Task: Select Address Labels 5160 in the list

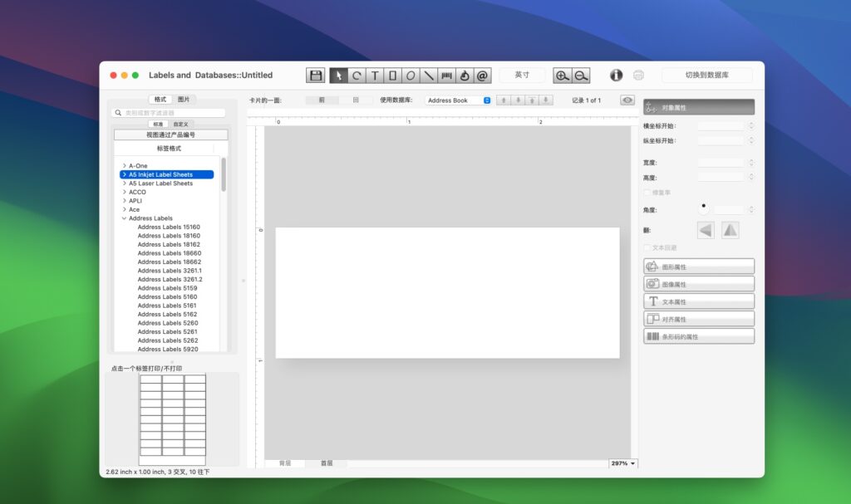Action: click(167, 296)
